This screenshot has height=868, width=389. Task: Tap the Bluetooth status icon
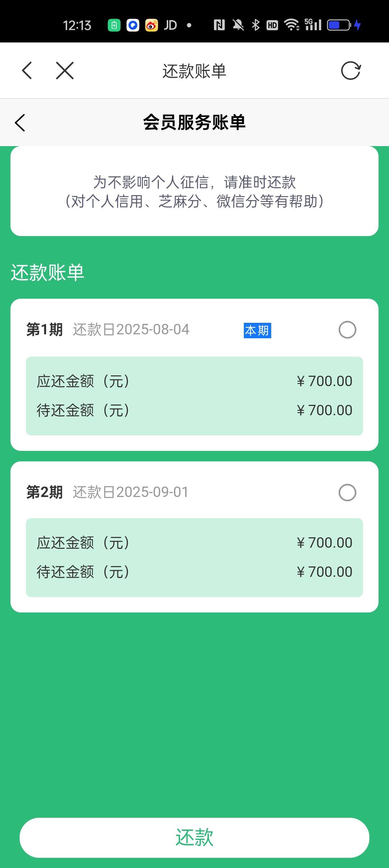[256, 25]
